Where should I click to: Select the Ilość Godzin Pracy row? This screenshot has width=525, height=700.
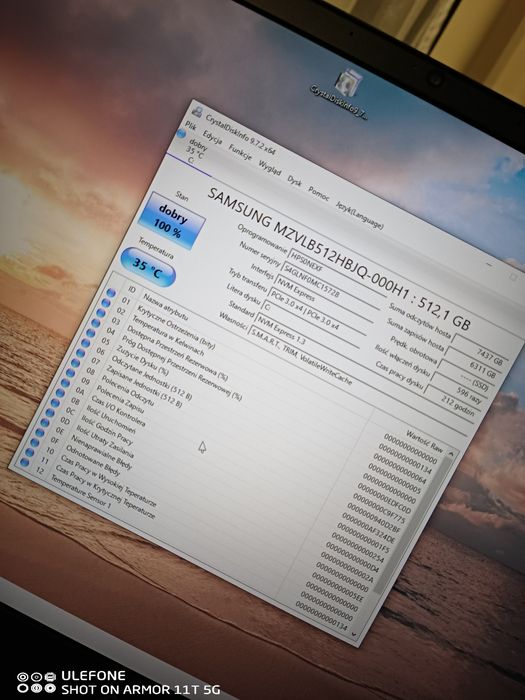(107, 430)
